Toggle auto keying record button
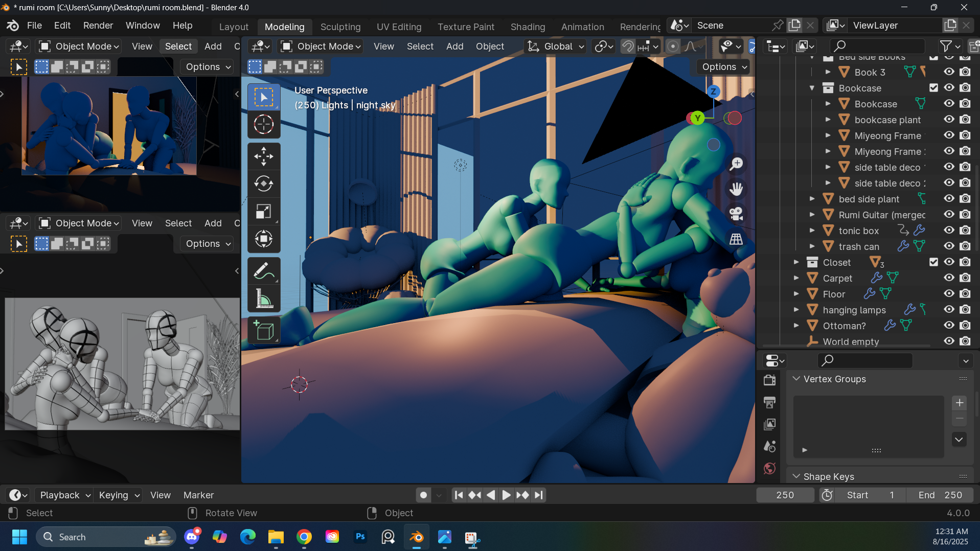The height and width of the screenshot is (551, 980). [423, 495]
